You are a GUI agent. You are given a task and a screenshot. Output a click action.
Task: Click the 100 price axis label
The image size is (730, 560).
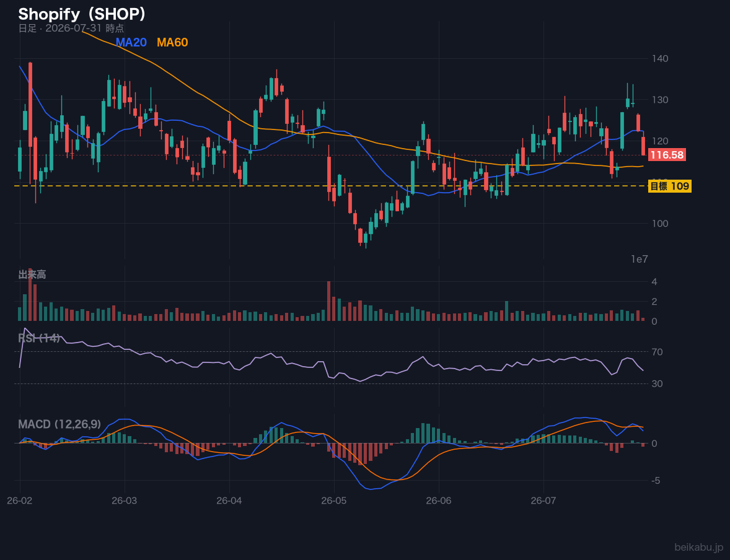[660, 224]
